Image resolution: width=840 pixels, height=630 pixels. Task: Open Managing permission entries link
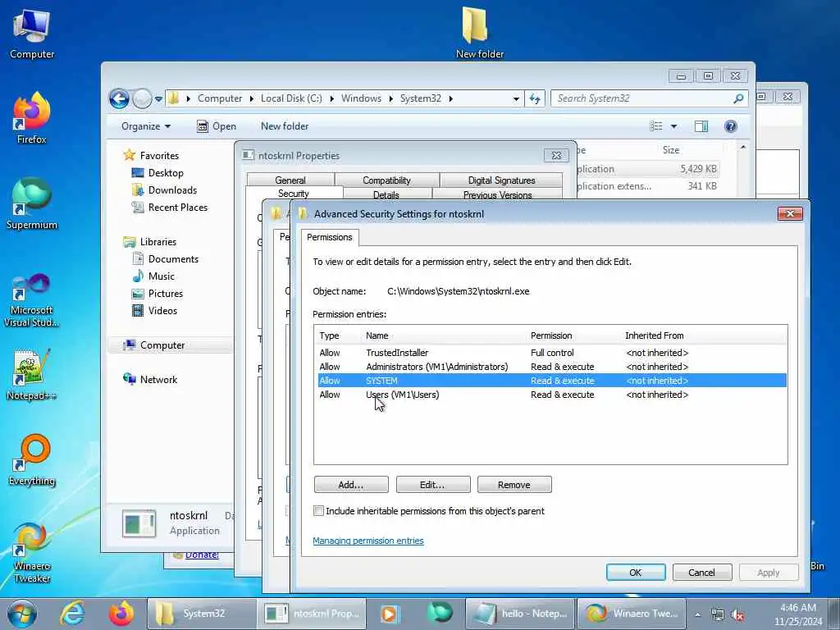(x=368, y=541)
